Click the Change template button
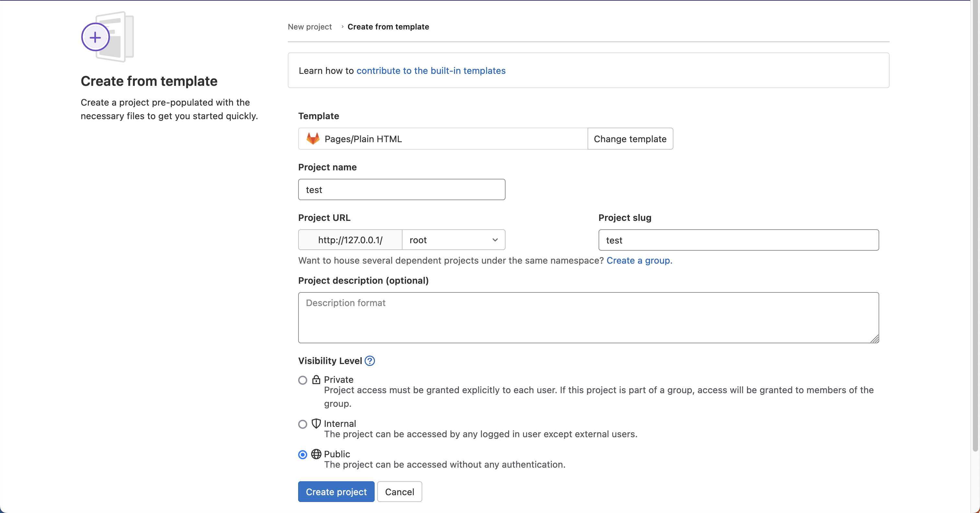980x513 pixels. coord(630,139)
